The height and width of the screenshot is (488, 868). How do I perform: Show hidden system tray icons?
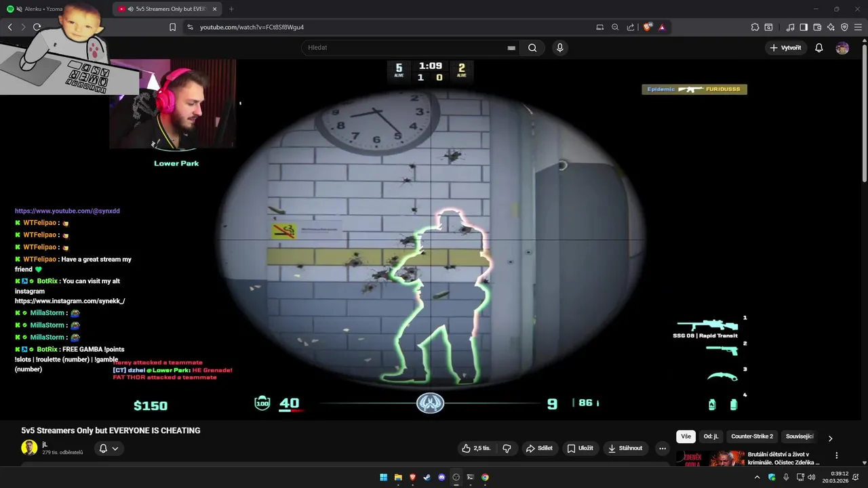click(757, 477)
